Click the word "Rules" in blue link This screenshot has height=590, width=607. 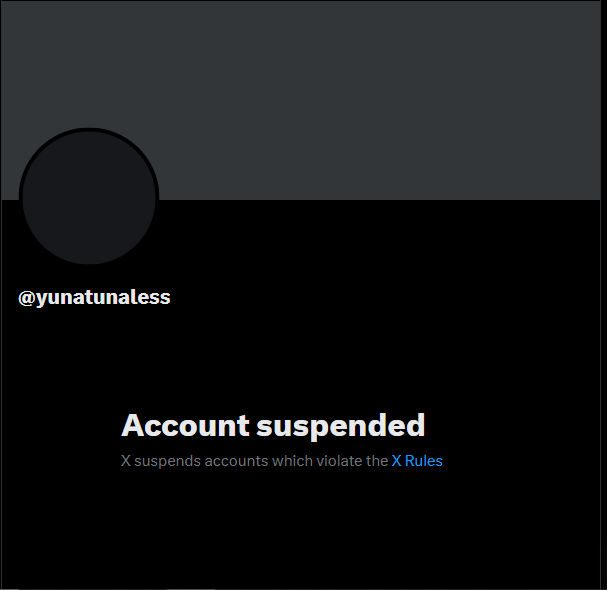(x=424, y=461)
